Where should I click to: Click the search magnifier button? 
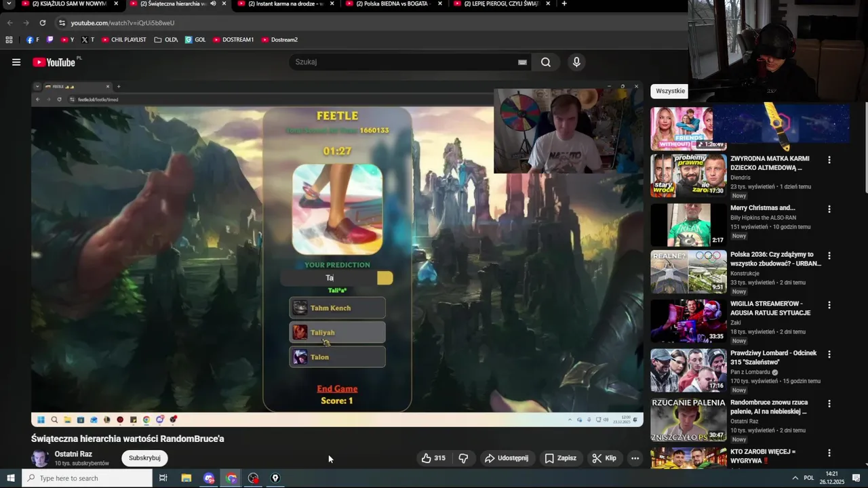point(546,62)
